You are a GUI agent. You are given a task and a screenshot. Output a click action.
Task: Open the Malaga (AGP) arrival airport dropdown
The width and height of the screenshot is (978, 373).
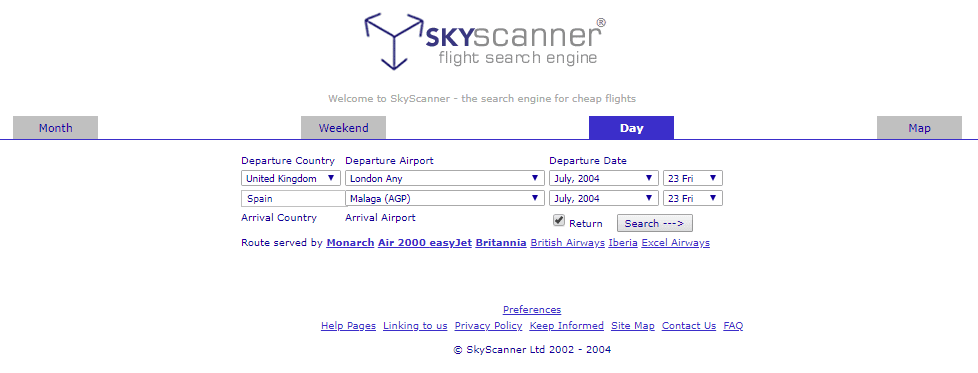[444, 198]
